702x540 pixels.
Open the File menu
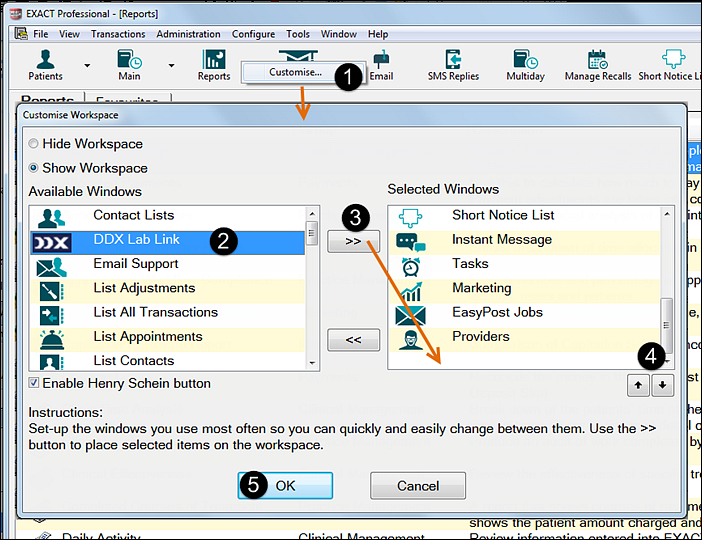40,34
